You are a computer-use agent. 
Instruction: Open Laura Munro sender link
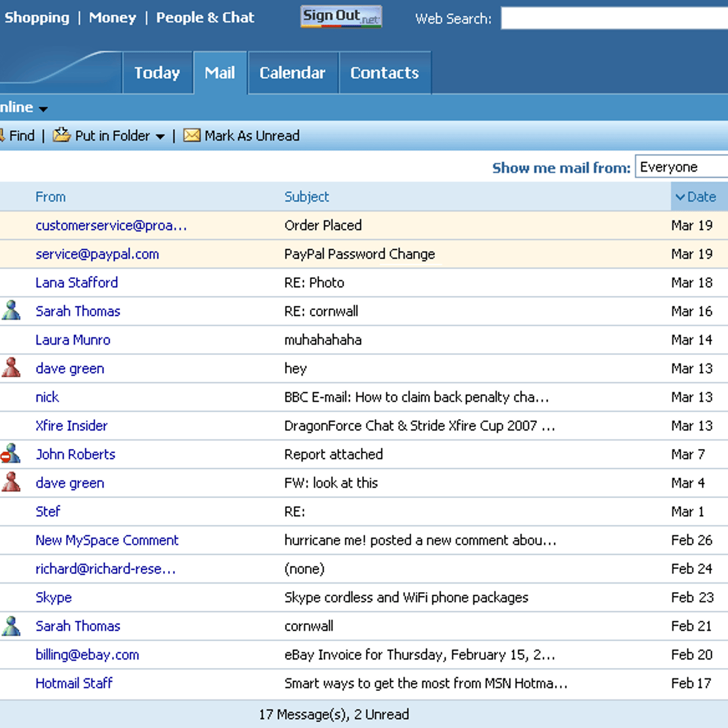[73, 340]
